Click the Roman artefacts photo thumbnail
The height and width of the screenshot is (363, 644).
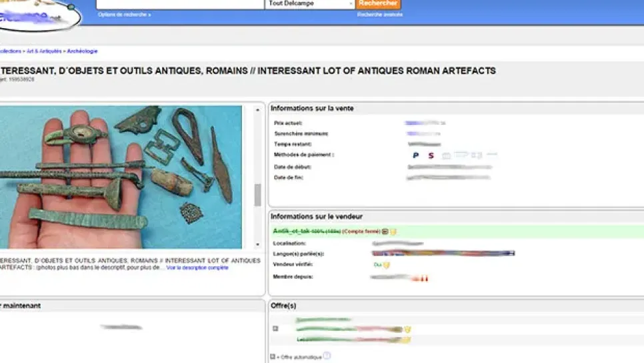coord(121,177)
